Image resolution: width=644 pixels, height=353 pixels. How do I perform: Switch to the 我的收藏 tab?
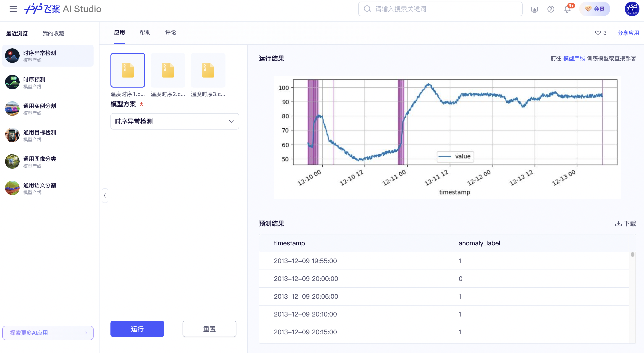click(x=53, y=34)
